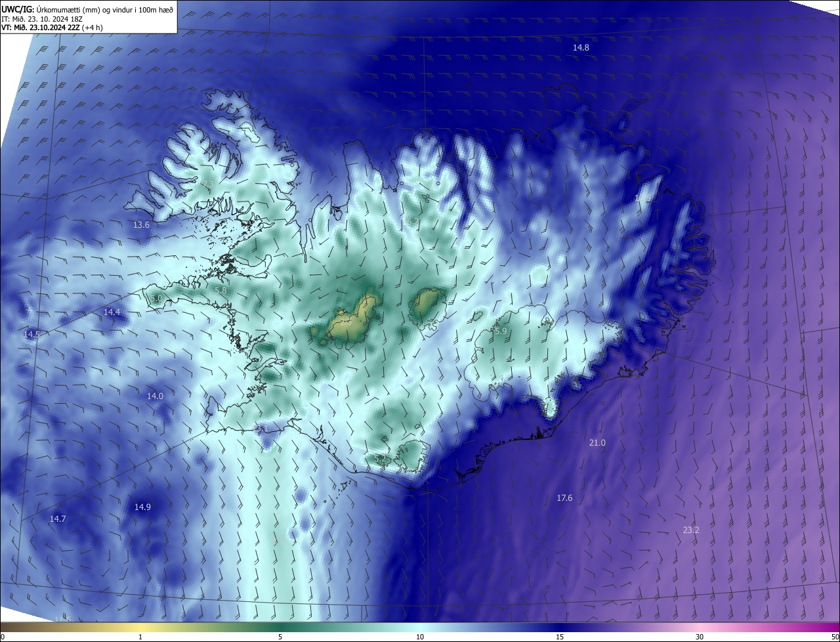Click the color scale tick labeled 5
840x642 pixels.
(280, 637)
